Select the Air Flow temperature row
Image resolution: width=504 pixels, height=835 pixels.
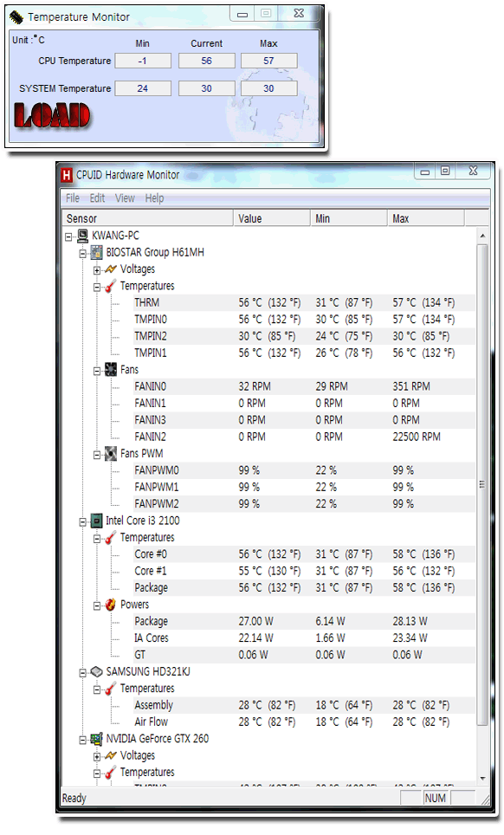[x=304, y=722]
